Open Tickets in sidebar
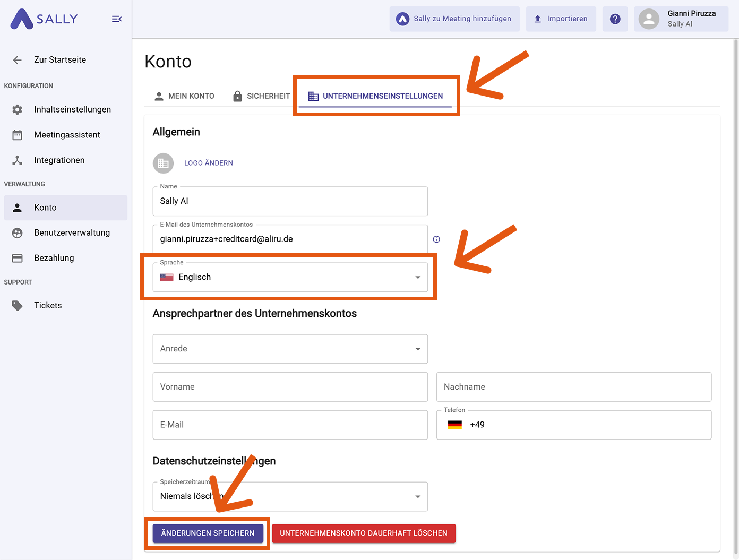Screen dimensions: 739x560 click(66, 305)
